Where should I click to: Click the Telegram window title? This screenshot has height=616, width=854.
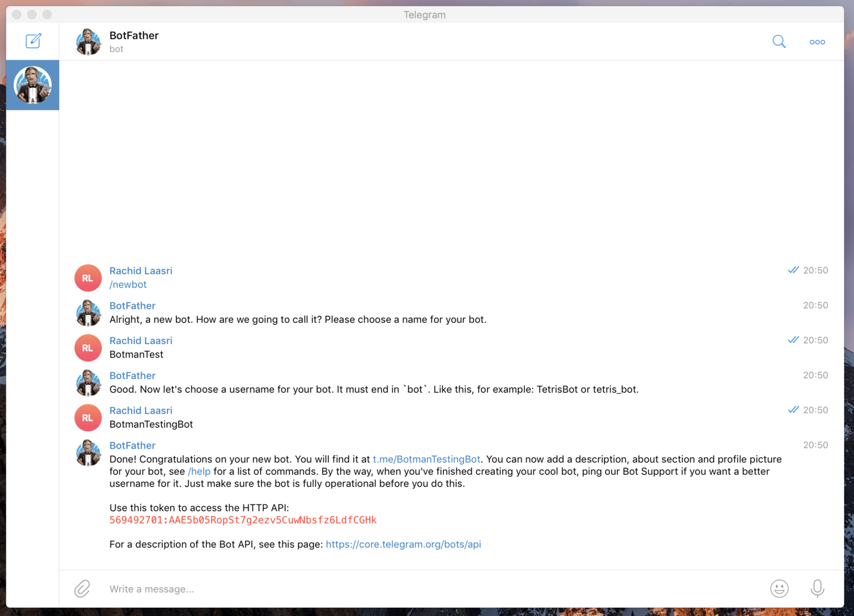pyautogui.click(x=425, y=15)
